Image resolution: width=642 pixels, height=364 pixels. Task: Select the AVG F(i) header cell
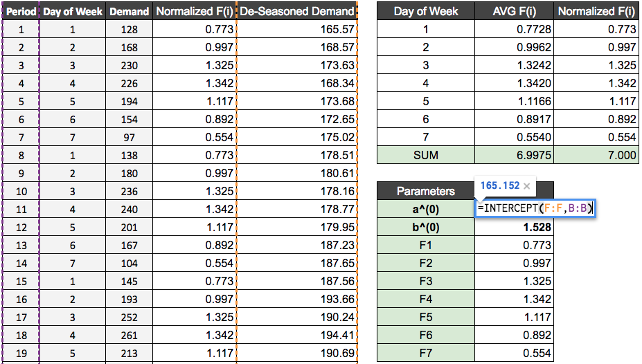click(x=515, y=11)
